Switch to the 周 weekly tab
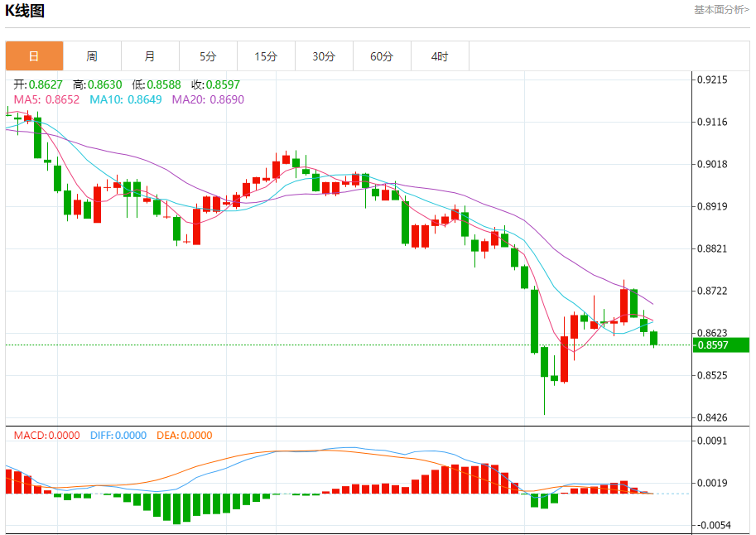 (92, 56)
